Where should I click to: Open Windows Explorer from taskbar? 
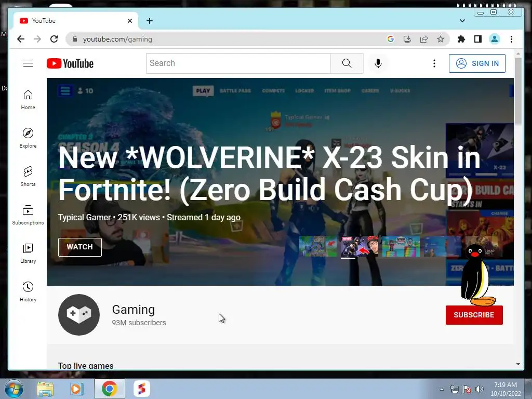[45, 389]
